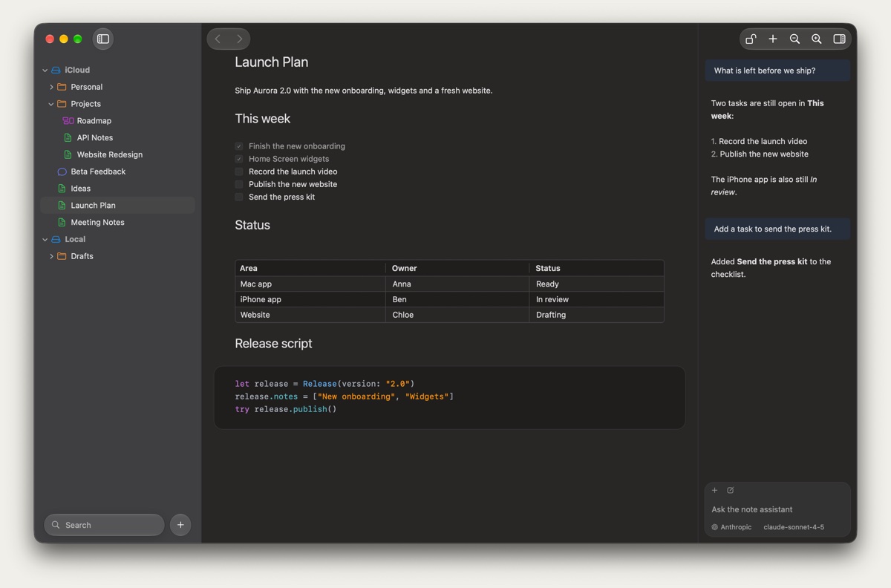Screen dimensions: 891x588
Task: Click the plus icon above assistant input
Action: click(x=715, y=490)
